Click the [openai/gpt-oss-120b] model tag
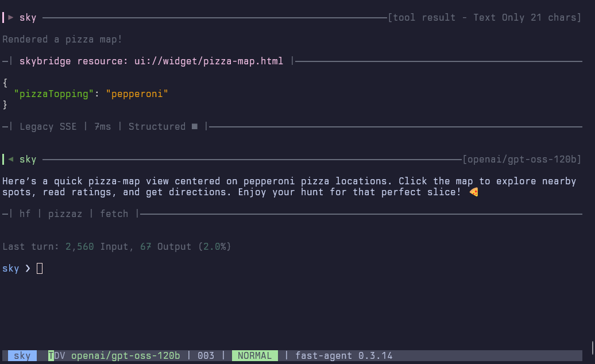 [x=521, y=159]
